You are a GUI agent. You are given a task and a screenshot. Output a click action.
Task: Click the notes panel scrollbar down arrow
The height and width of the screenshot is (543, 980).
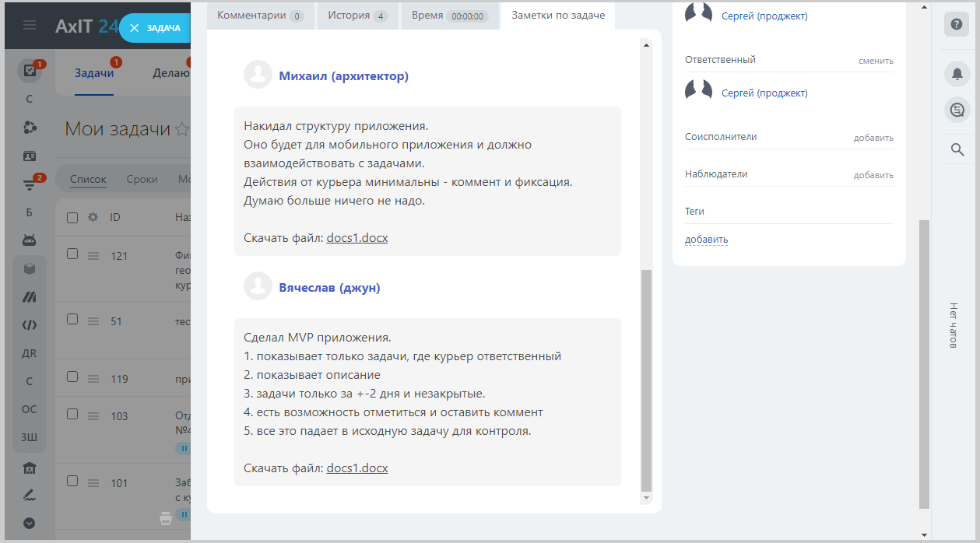(646, 498)
